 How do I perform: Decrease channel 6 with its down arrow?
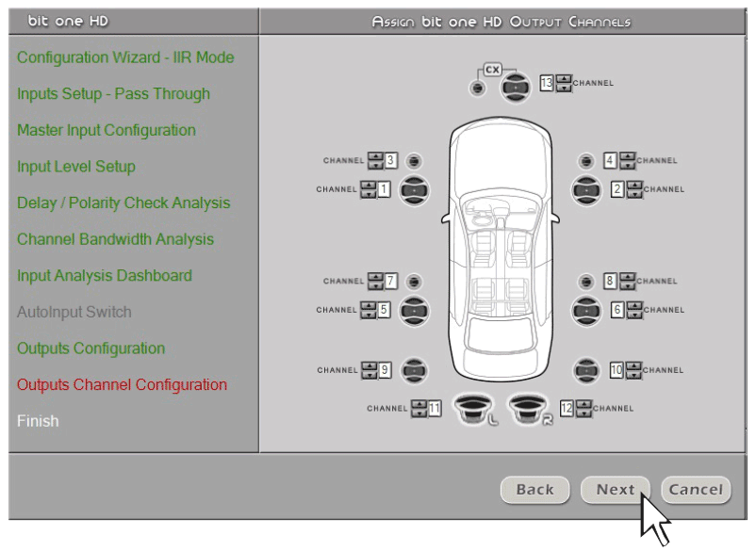click(x=634, y=315)
